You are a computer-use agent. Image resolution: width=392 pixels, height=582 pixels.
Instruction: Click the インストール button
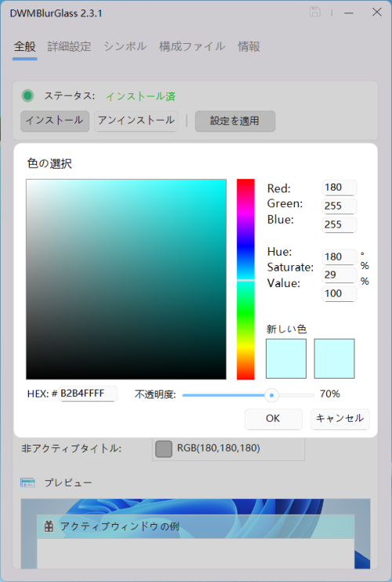(55, 121)
